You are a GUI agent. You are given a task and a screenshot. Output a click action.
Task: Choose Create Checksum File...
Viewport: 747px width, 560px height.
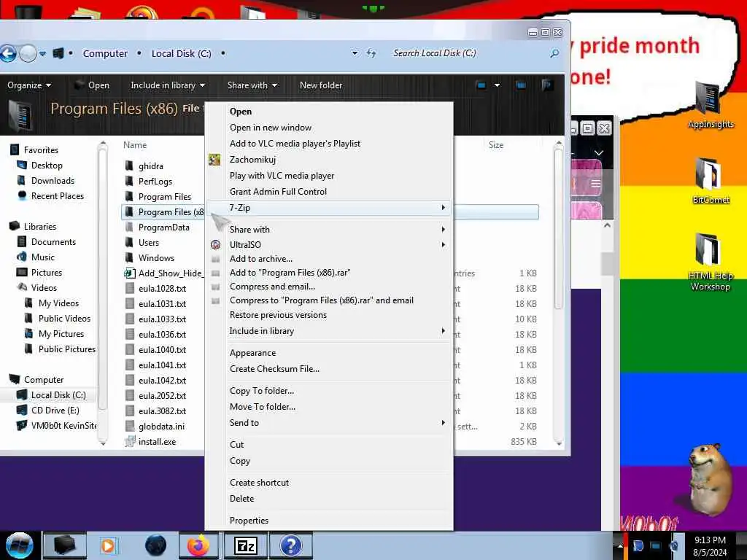coord(274,369)
